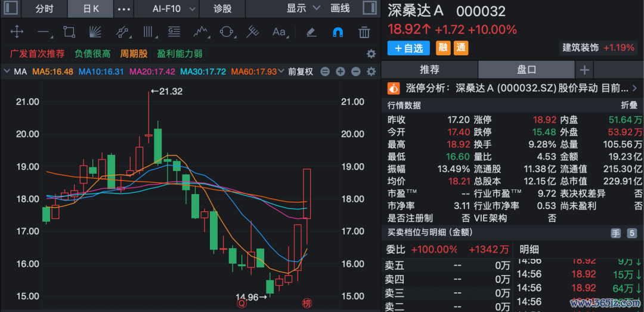Select the Gann fan lines tool

(95, 32)
